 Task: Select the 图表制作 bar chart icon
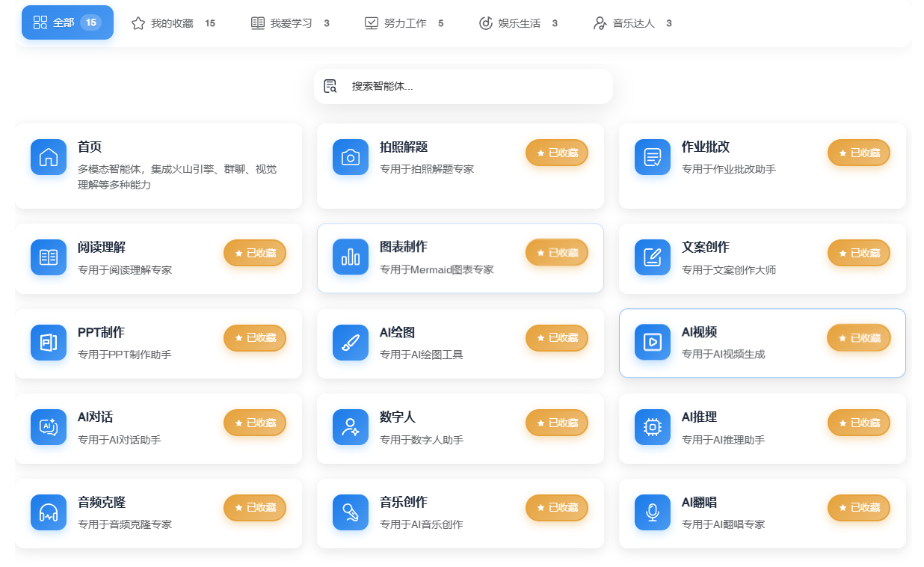click(351, 257)
